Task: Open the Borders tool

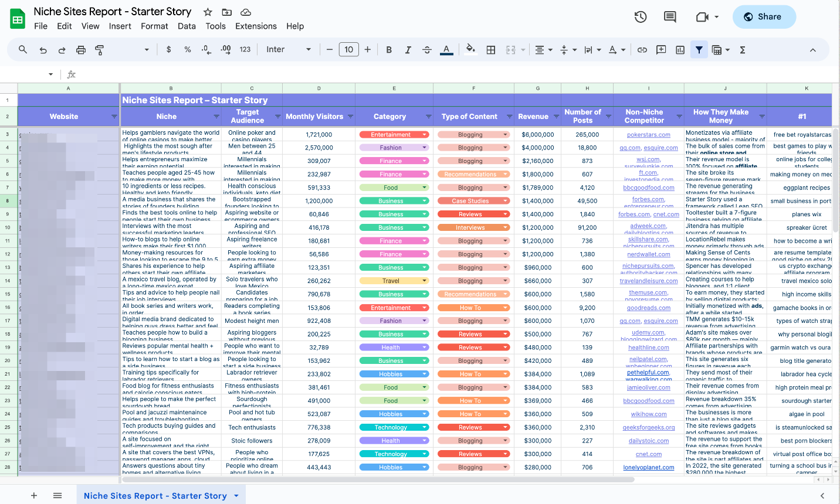Action: click(491, 50)
